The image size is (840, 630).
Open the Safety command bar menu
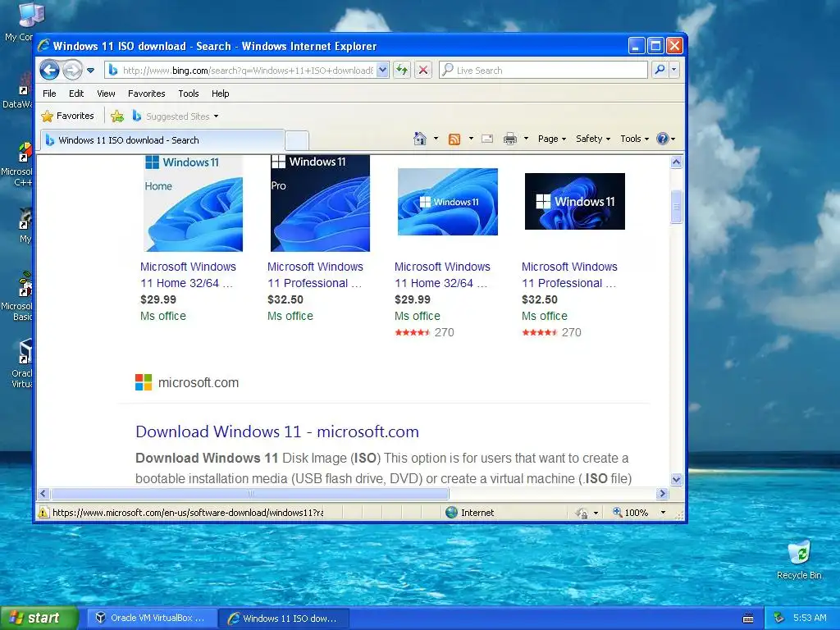point(592,139)
